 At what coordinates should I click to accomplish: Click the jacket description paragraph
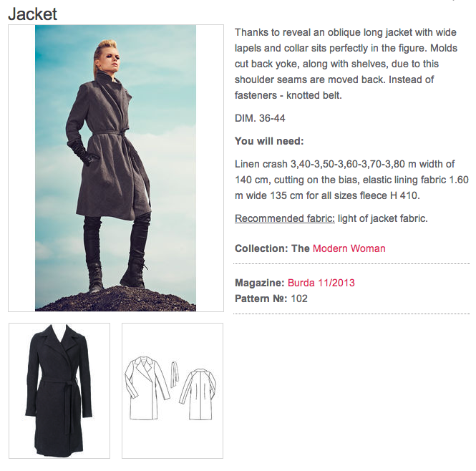[346, 64]
